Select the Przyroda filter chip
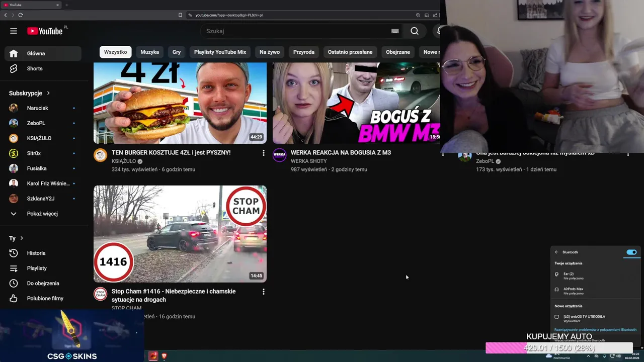Viewport: 644px width, 362px height. 304,52
